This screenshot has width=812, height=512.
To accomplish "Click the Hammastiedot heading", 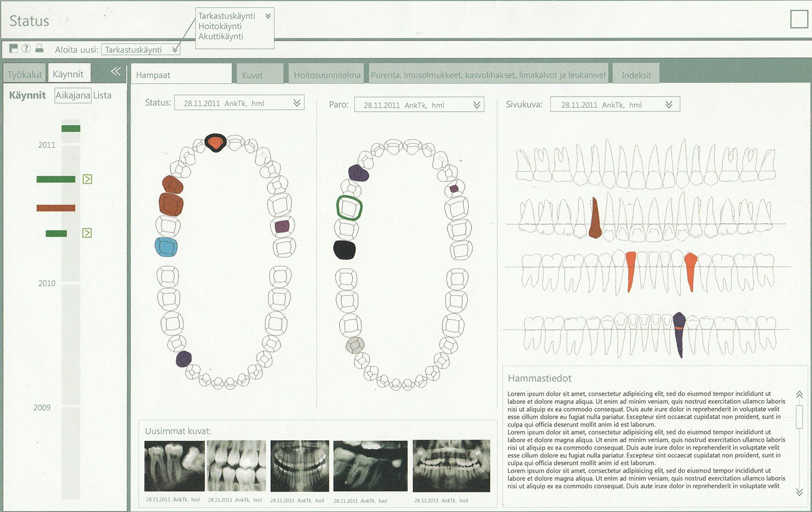I will (540, 378).
